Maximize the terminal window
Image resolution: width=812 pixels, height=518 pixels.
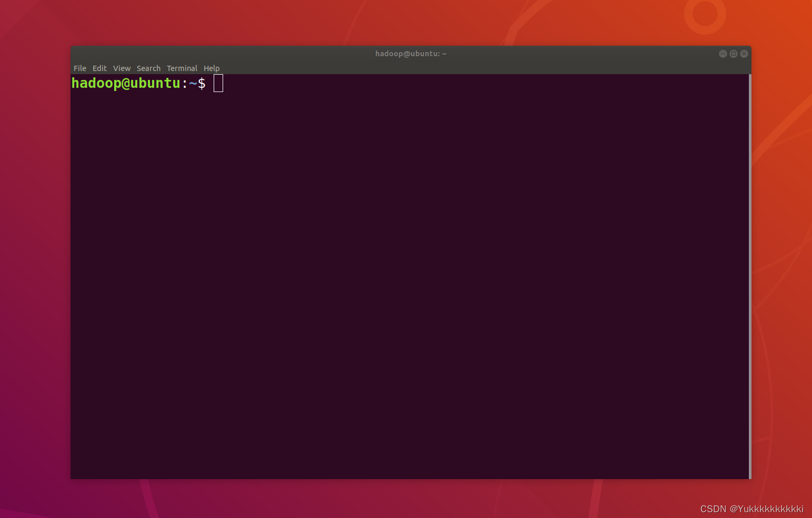pyautogui.click(x=734, y=54)
